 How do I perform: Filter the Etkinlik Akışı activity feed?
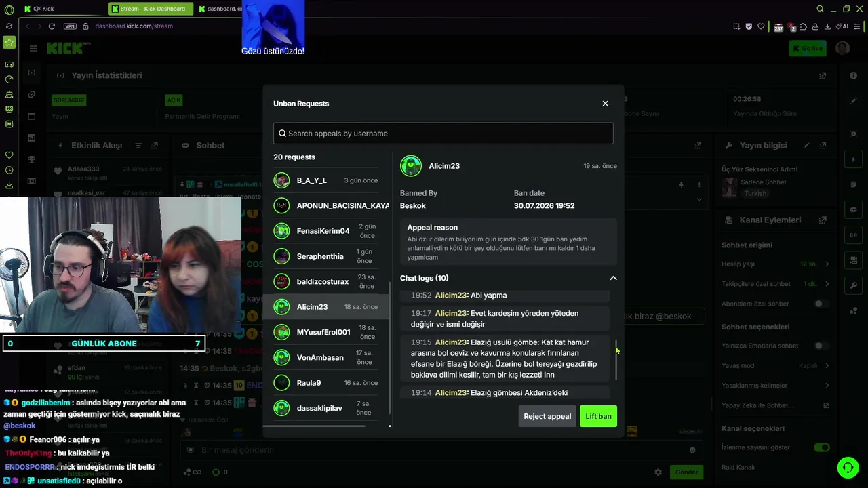tap(138, 146)
